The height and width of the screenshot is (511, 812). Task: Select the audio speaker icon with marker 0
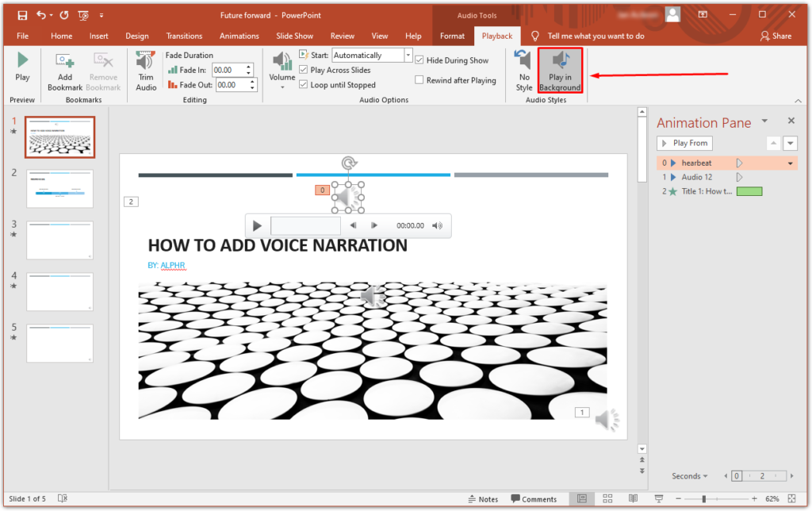click(x=348, y=198)
